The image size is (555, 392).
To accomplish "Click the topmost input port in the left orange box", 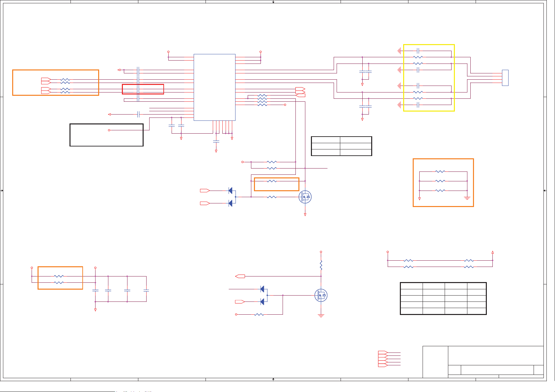I will (x=46, y=79).
